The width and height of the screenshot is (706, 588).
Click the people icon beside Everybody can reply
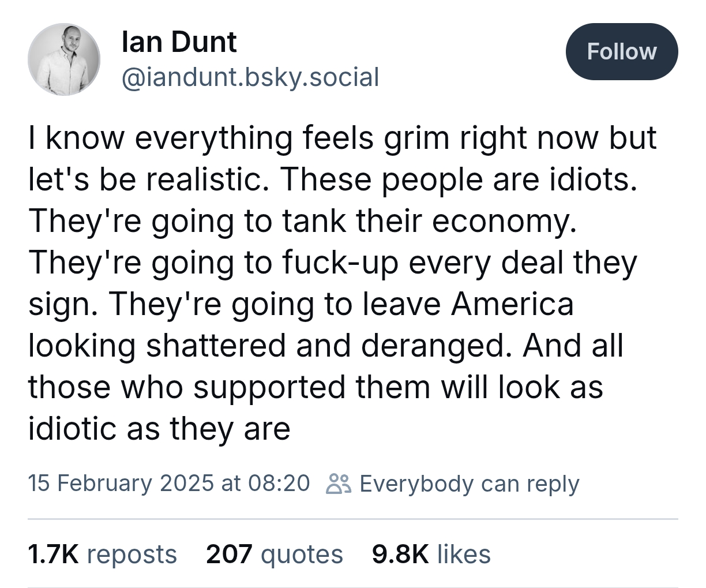click(x=339, y=483)
